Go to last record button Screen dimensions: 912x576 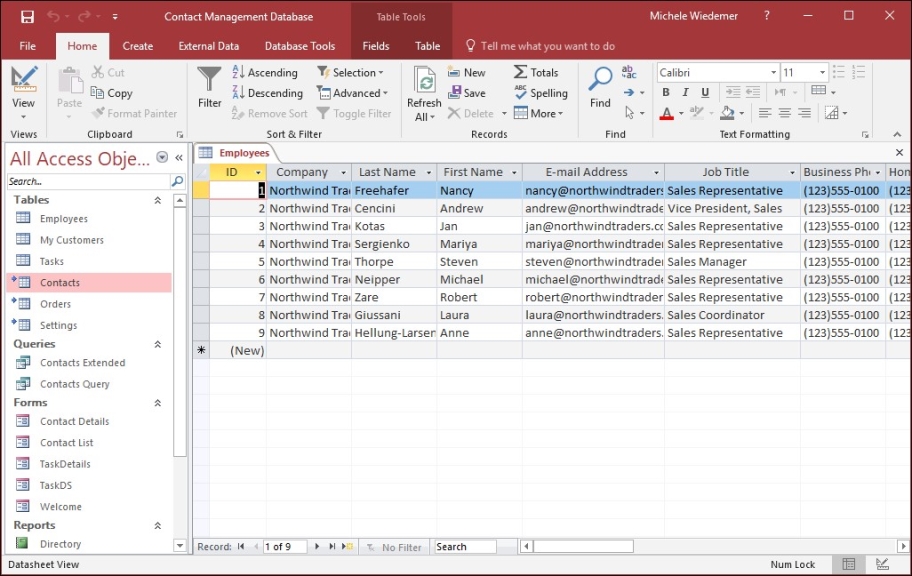[x=332, y=547]
